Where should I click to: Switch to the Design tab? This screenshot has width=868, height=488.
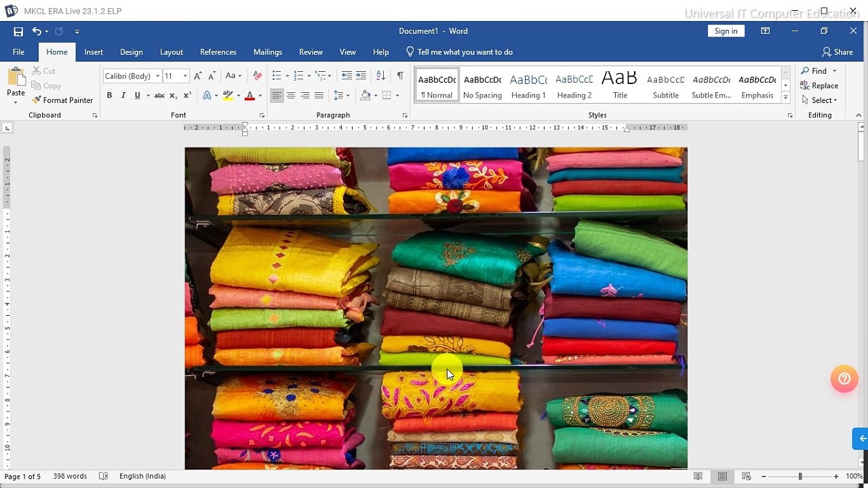point(132,52)
